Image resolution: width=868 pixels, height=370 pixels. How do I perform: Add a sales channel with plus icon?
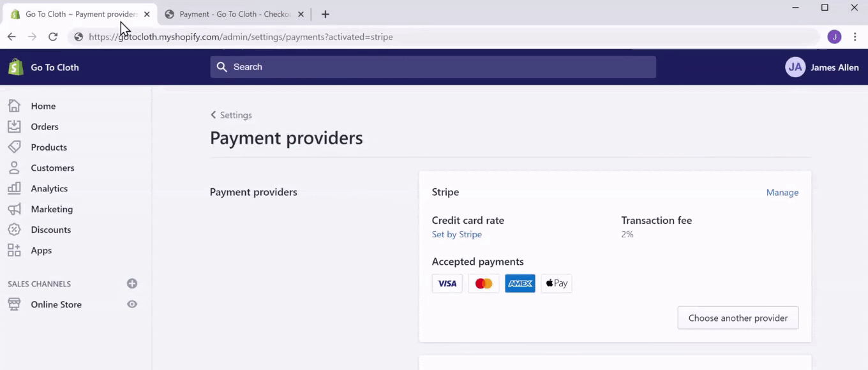point(132,284)
